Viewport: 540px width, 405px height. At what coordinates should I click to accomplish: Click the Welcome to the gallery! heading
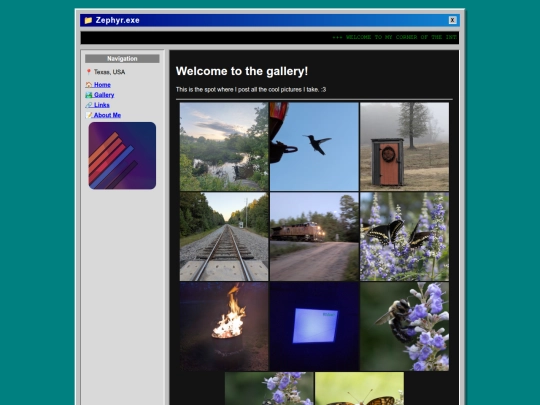[x=242, y=71]
